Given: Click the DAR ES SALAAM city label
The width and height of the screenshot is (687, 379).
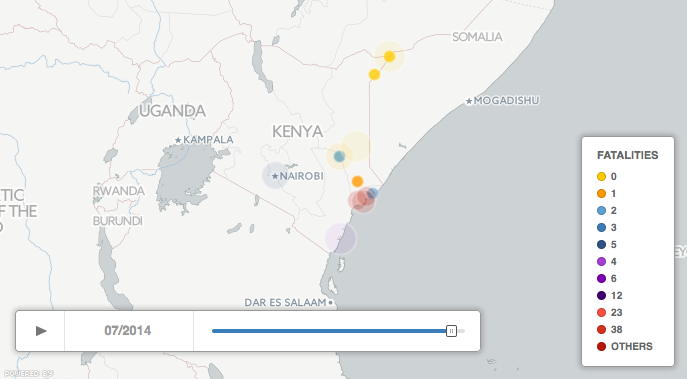Looking at the screenshot, I should click(285, 303).
